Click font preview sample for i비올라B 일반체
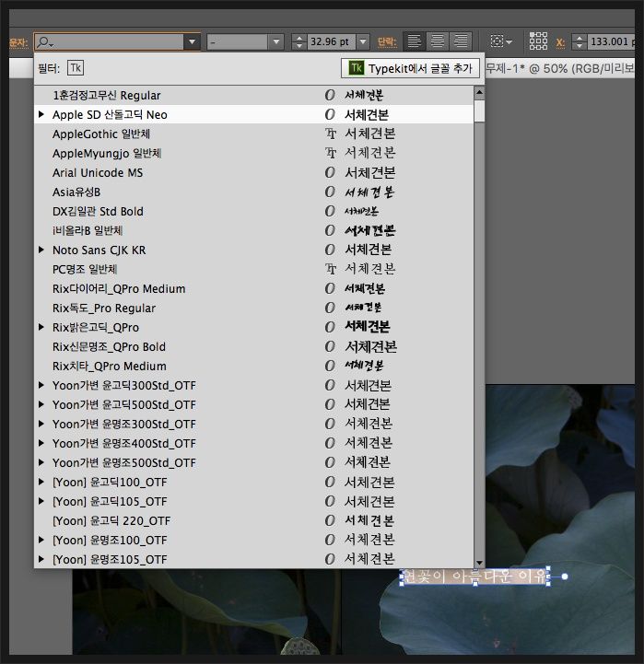The image size is (644, 664). coord(369,230)
